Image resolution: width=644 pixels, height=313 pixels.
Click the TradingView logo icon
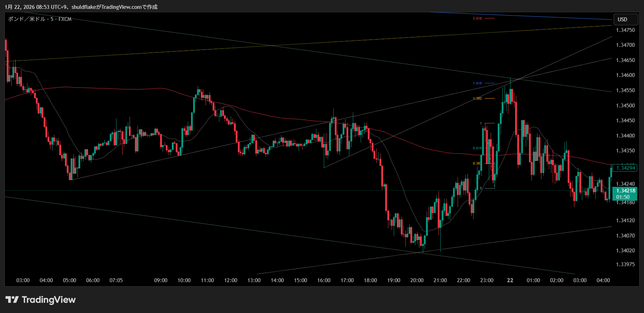tap(12, 300)
